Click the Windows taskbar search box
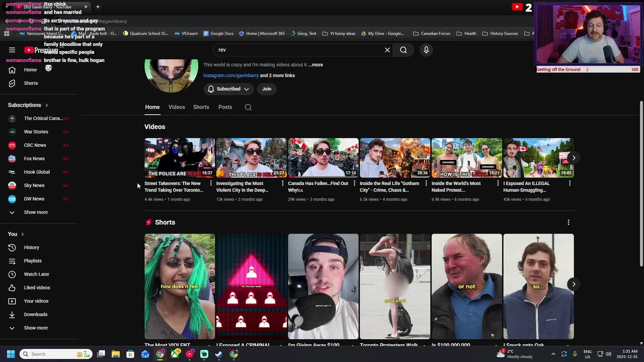 57,354
